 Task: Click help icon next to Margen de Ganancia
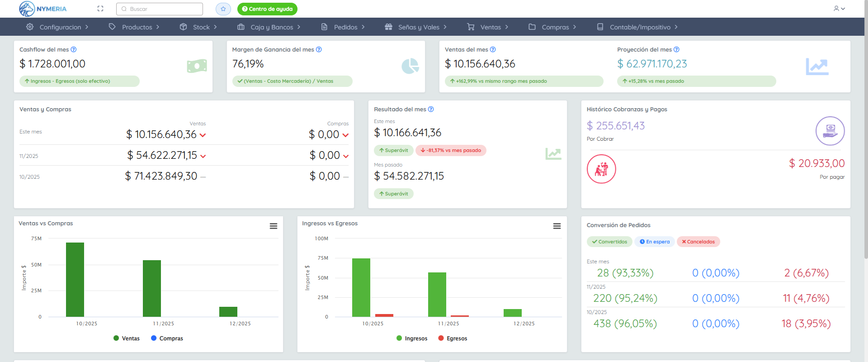click(x=319, y=50)
